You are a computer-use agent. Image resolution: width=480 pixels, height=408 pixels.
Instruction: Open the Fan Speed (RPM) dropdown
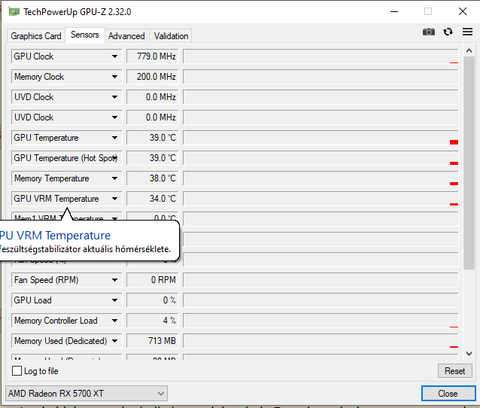pos(114,280)
